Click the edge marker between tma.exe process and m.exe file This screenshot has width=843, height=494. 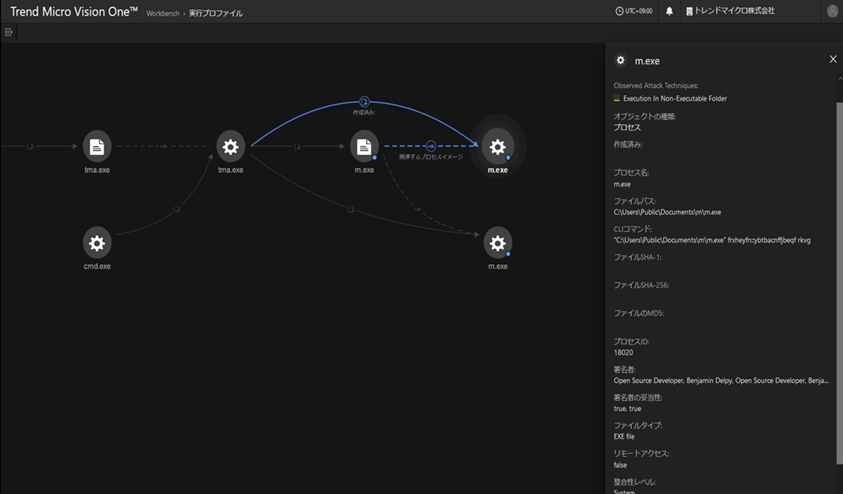[297, 146]
